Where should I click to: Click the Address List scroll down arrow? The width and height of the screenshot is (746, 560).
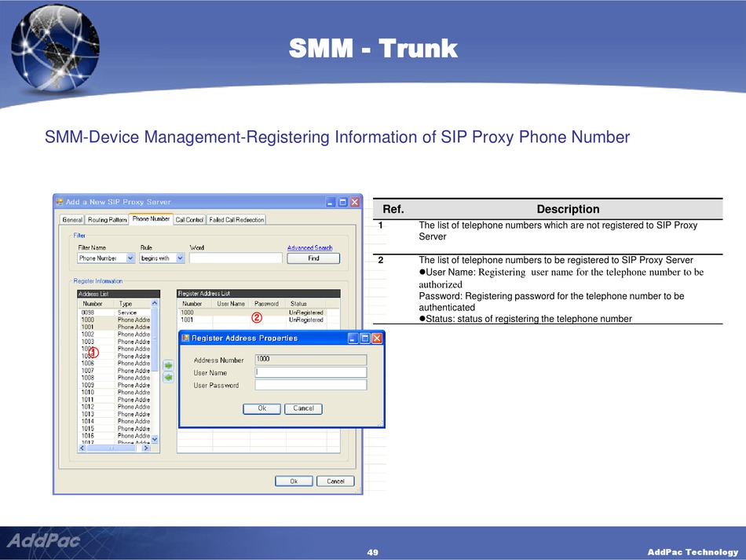pos(155,439)
